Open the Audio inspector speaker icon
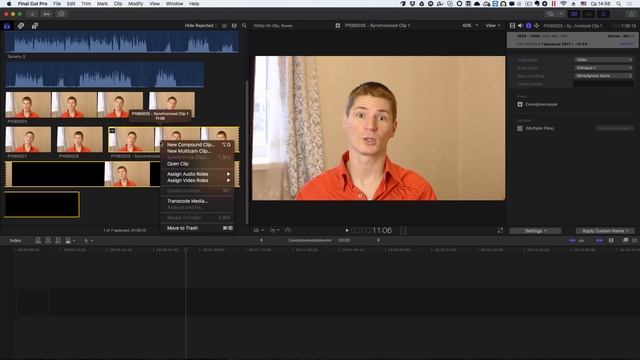 (x=520, y=26)
